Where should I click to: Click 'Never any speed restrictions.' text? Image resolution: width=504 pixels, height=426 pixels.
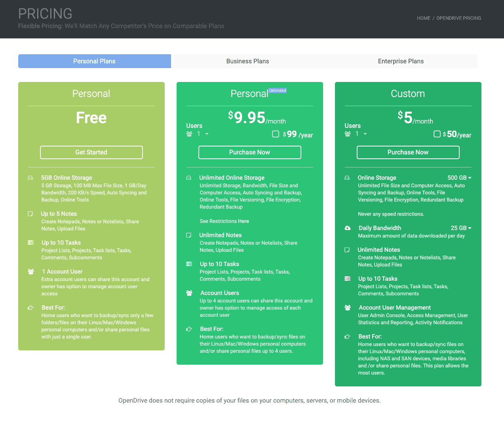tap(391, 214)
